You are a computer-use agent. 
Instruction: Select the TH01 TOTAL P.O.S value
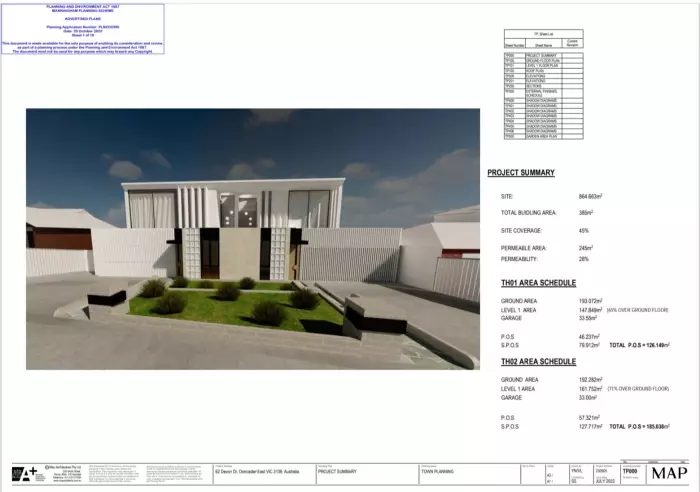point(649,345)
